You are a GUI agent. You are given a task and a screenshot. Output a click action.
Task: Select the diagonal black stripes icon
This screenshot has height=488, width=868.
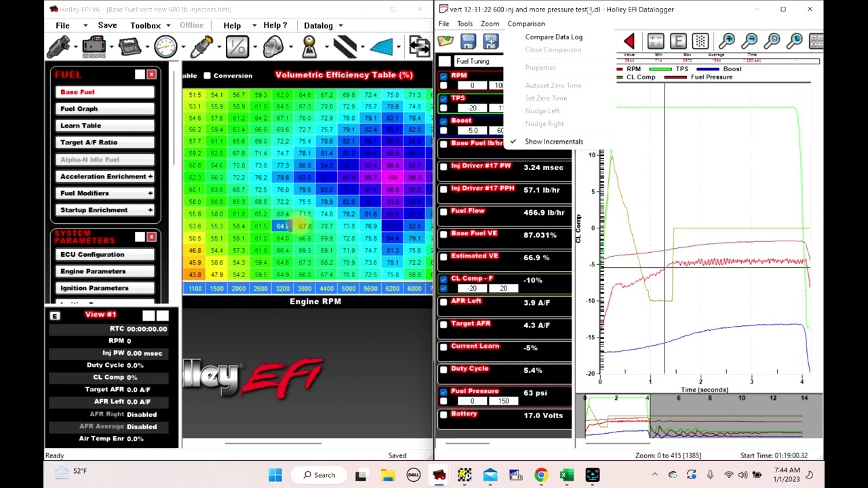(x=345, y=47)
